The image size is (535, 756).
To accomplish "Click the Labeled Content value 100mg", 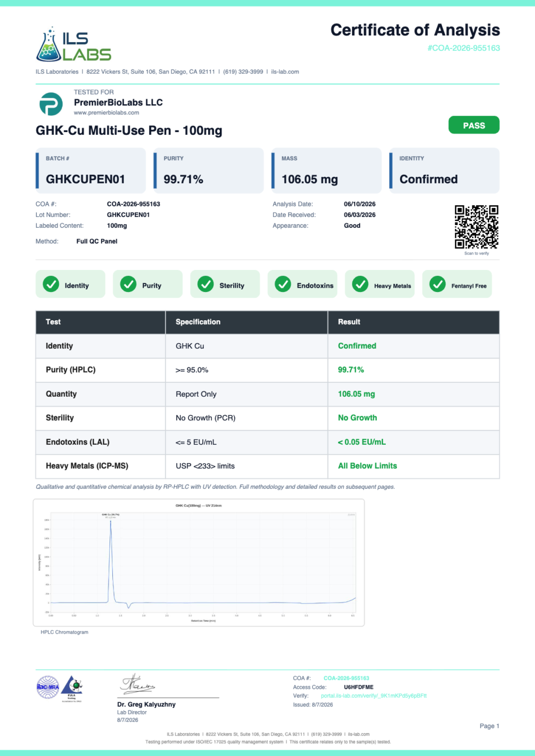I will click(117, 226).
